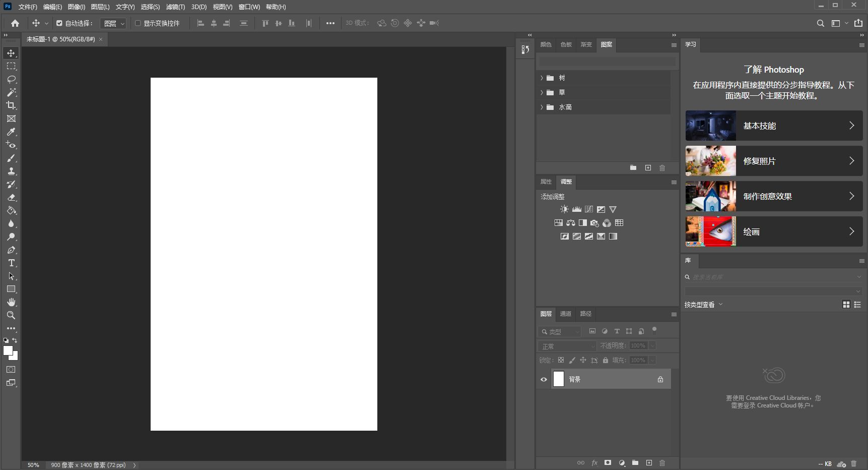The height and width of the screenshot is (470, 868).
Task: Close the 未标题-1 document tab
Action: (x=101, y=39)
